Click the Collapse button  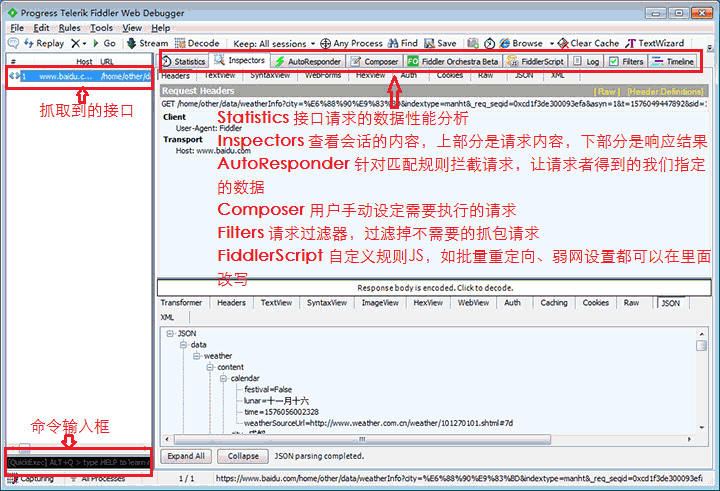point(243,456)
